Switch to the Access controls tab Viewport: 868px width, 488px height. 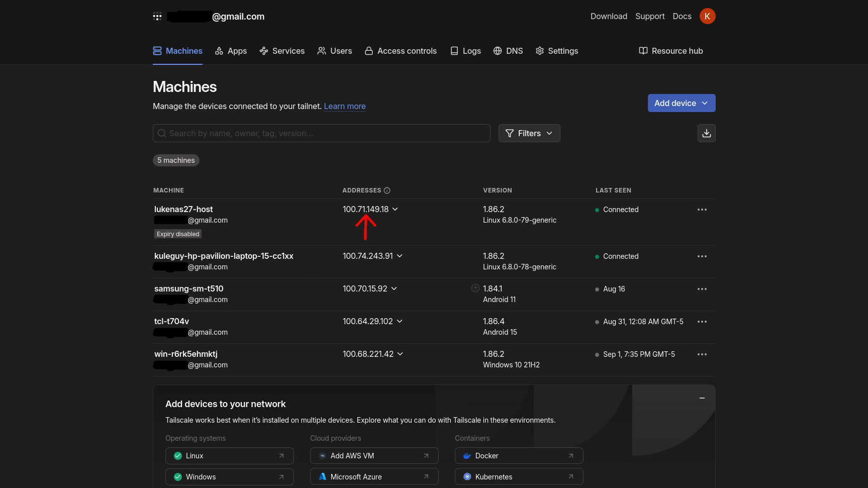pyautogui.click(x=401, y=51)
